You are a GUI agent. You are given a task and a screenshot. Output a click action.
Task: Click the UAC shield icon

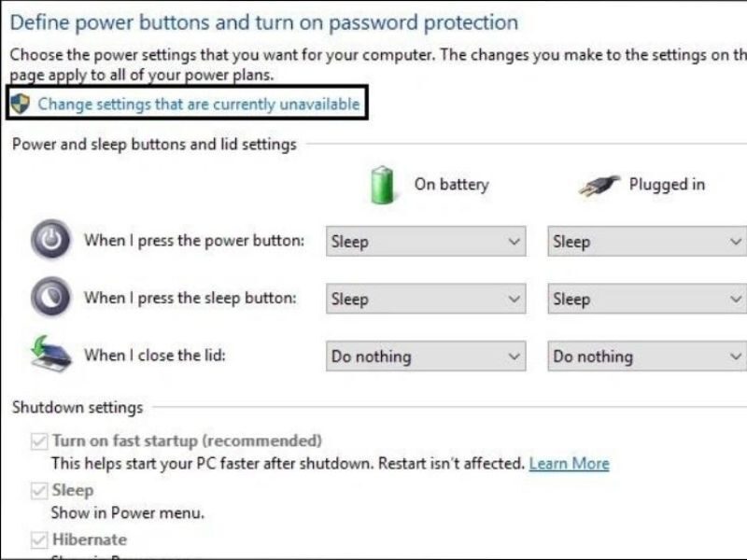pos(20,105)
